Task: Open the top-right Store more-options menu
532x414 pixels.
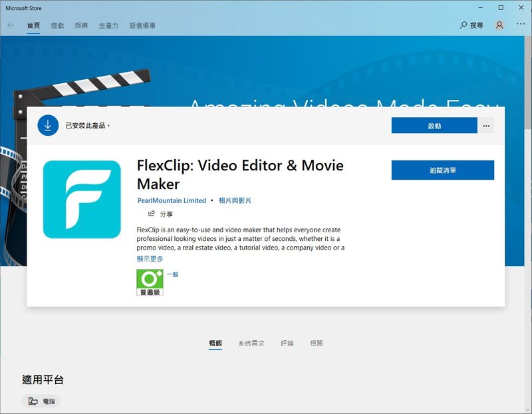Action: point(521,24)
